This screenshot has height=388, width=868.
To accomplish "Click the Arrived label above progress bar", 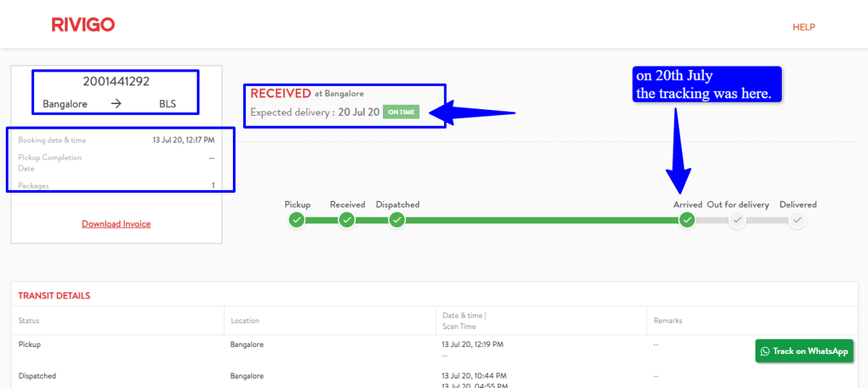I will coord(688,204).
